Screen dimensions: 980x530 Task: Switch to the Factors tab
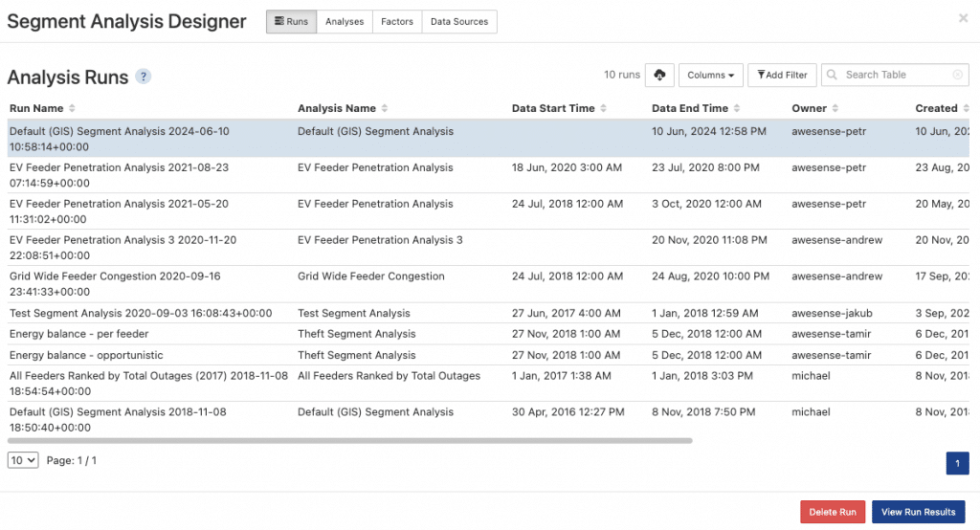point(397,21)
